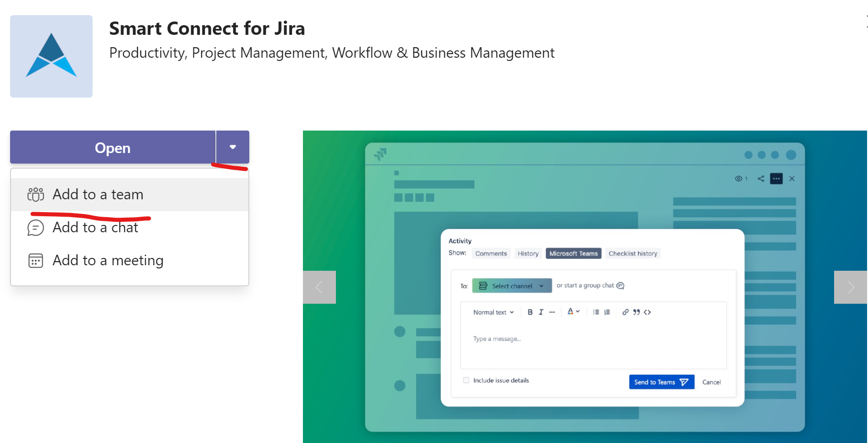Expand the arrow next to Open

click(233, 147)
